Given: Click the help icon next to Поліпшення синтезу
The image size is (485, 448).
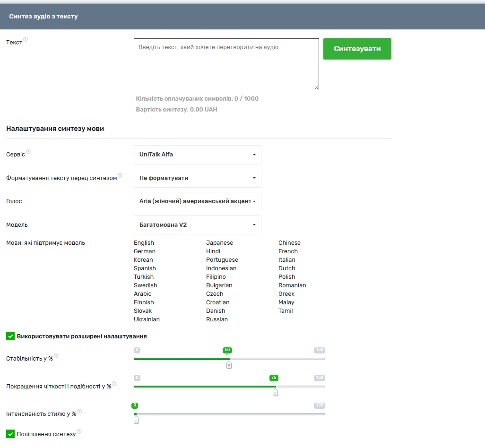Looking at the screenshot, I should (x=79, y=431).
